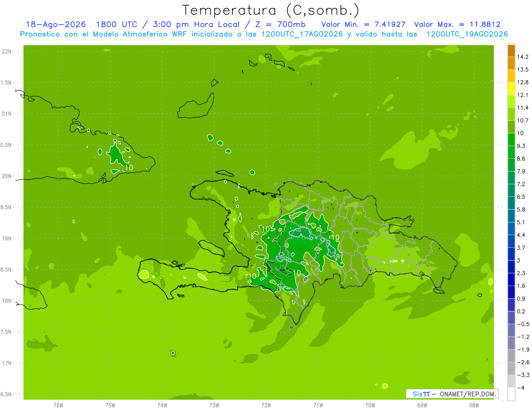
Task: Click the white swatch below -4
Action: 511,394
